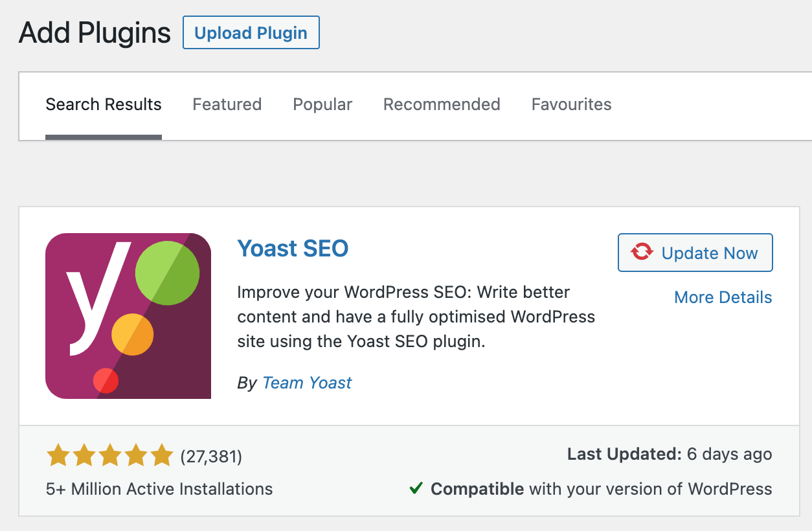Open the Yoast SEO title link
The height and width of the screenshot is (531, 812).
[293, 248]
